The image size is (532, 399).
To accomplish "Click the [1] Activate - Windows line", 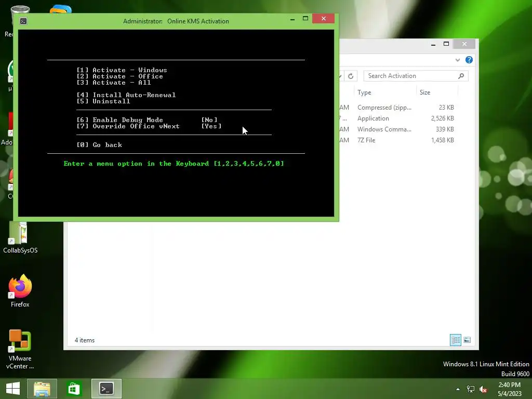I will point(122,70).
